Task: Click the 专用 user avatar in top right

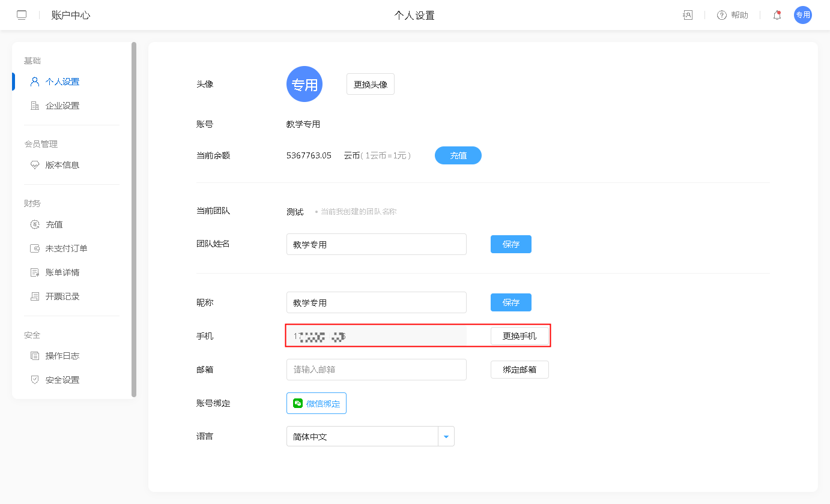Action: (802, 15)
